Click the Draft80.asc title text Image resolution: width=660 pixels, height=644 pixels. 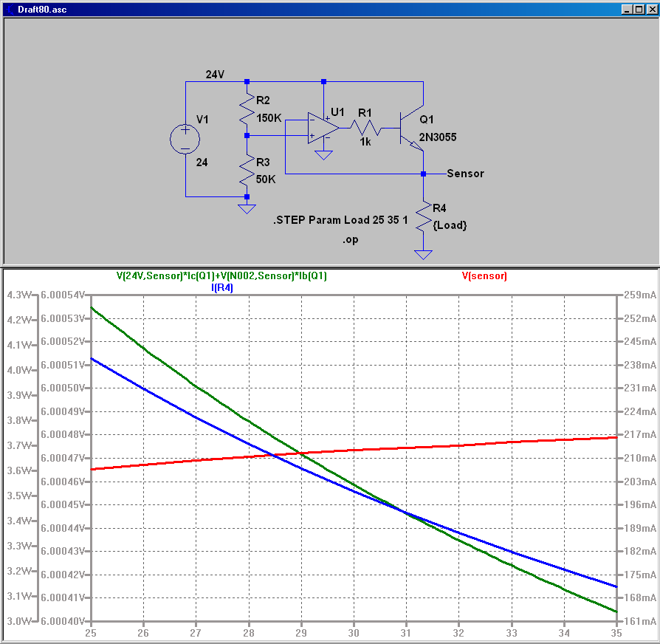tap(42, 10)
